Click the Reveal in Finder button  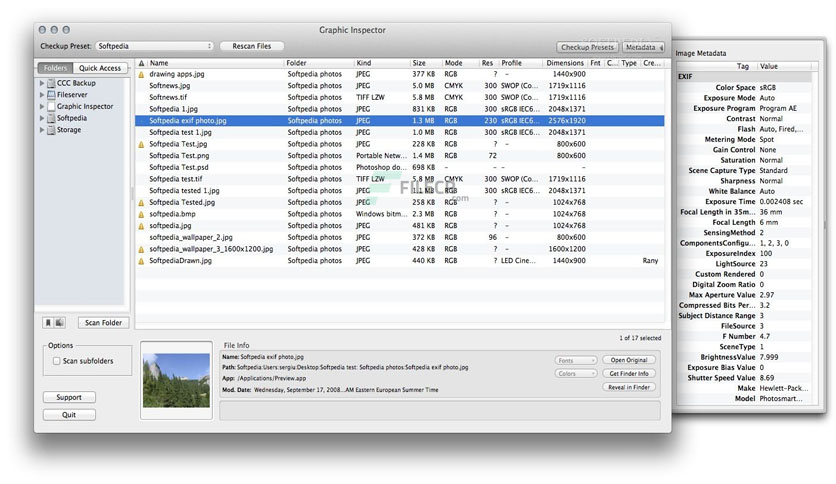coord(629,388)
